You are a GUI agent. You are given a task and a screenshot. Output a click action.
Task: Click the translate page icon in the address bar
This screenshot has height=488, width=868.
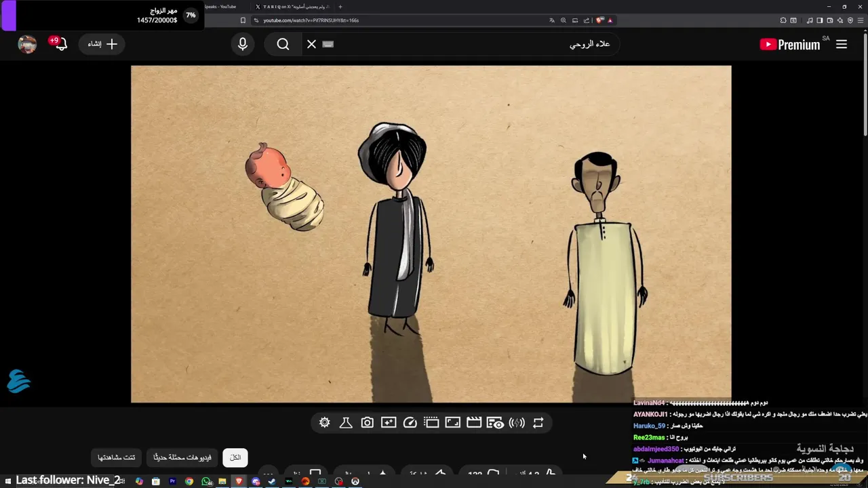552,20
